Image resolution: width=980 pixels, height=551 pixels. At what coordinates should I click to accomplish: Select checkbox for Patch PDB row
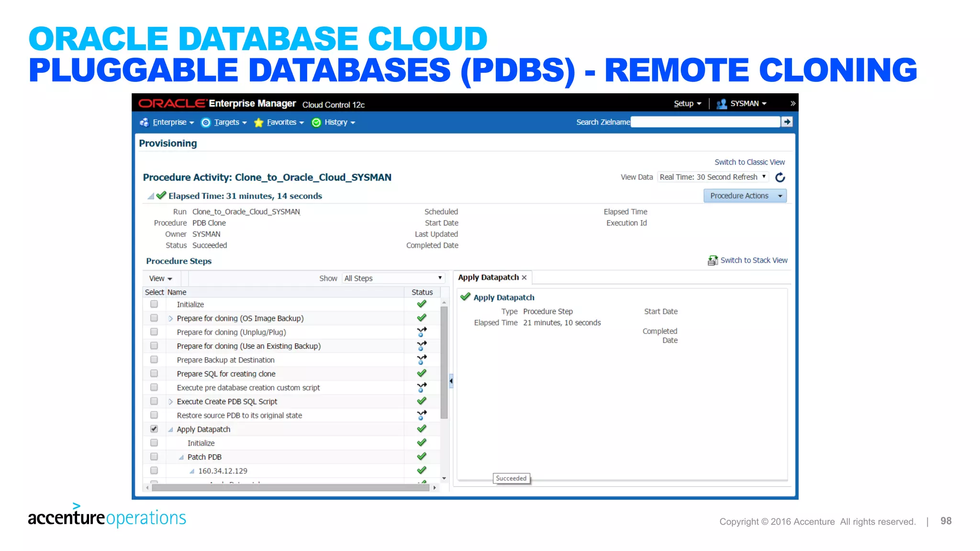[154, 457]
